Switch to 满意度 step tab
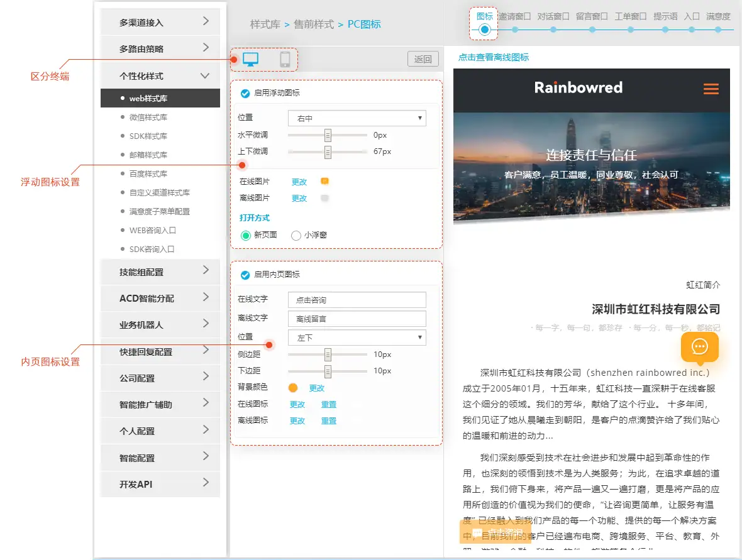 (718, 16)
